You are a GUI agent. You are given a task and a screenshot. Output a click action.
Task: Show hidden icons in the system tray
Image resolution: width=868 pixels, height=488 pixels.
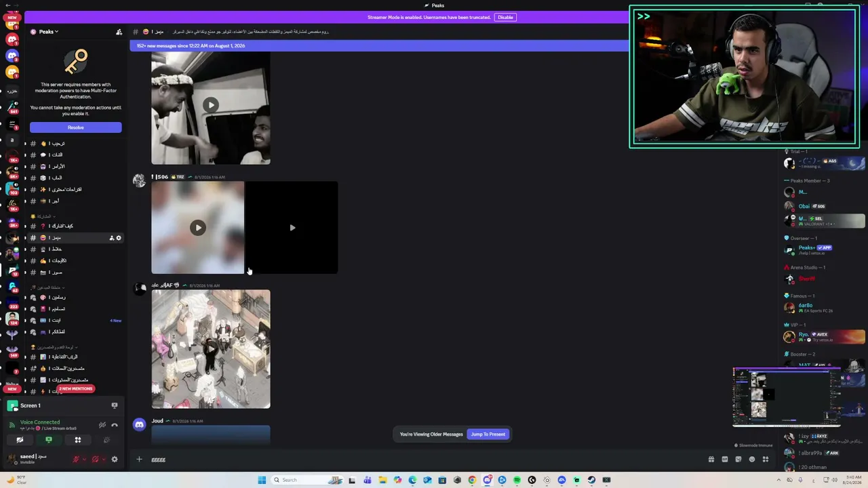click(778, 480)
